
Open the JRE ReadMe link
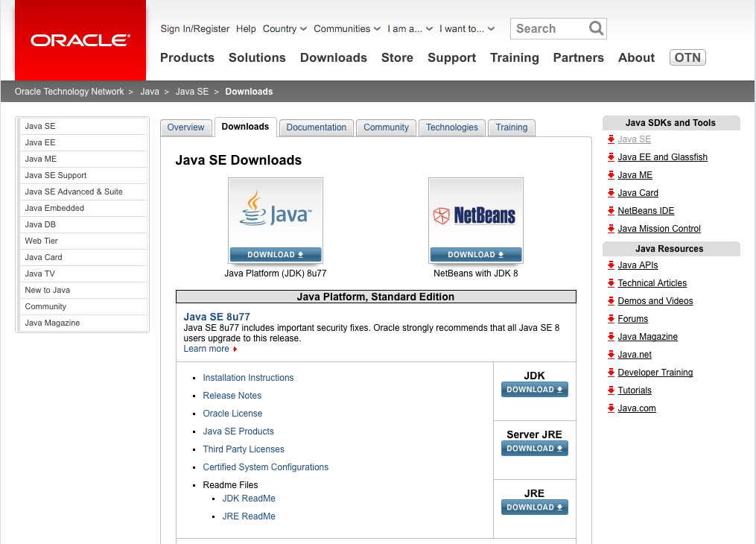point(249,516)
